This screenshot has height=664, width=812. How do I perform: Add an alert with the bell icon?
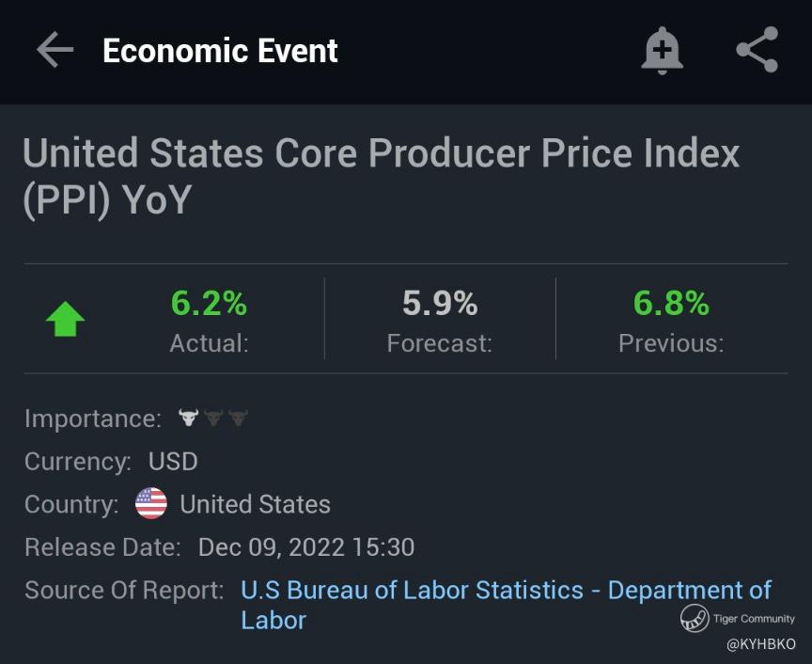click(662, 50)
